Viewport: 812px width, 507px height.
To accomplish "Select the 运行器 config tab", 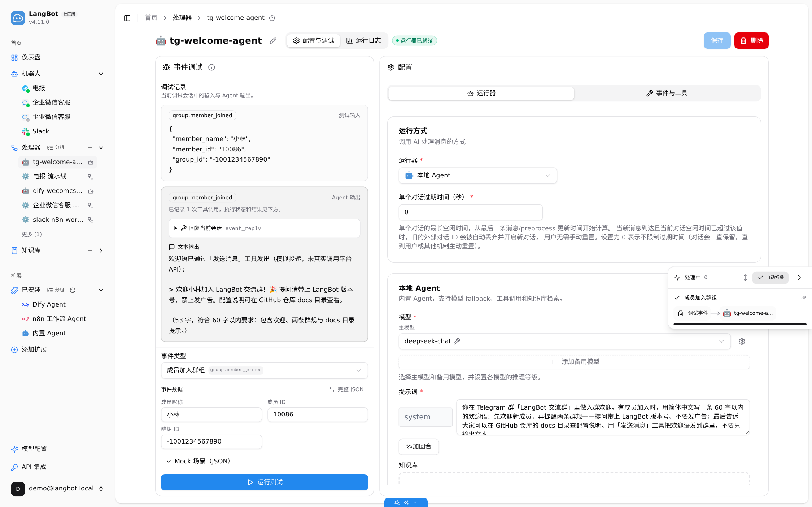I will tap(481, 93).
